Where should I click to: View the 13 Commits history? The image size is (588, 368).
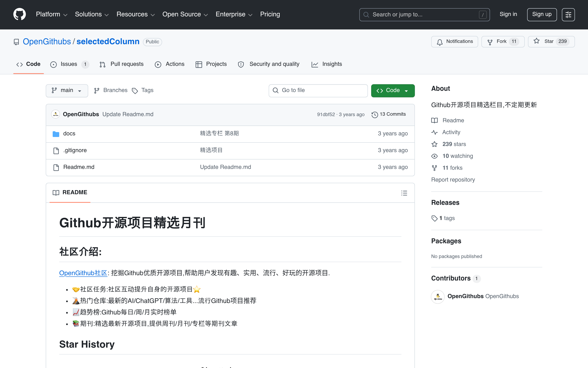(389, 114)
